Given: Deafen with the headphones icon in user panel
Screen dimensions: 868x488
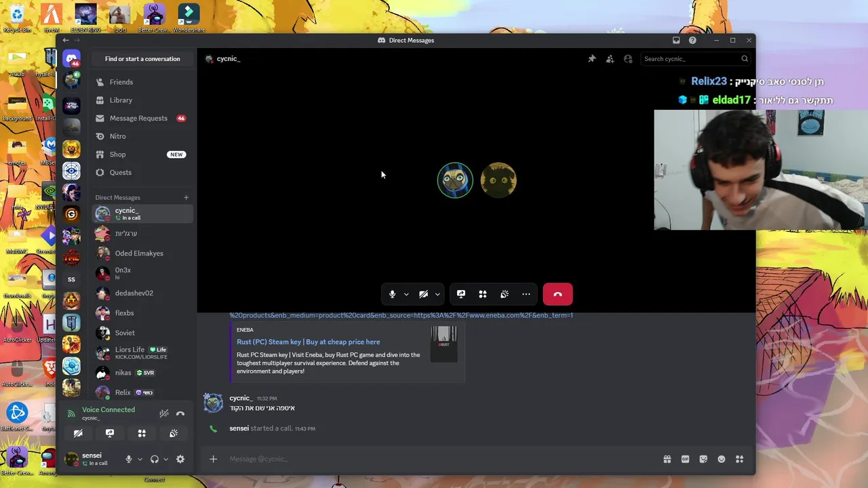Looking at the screenshot, I should click(x=155, y=459).
